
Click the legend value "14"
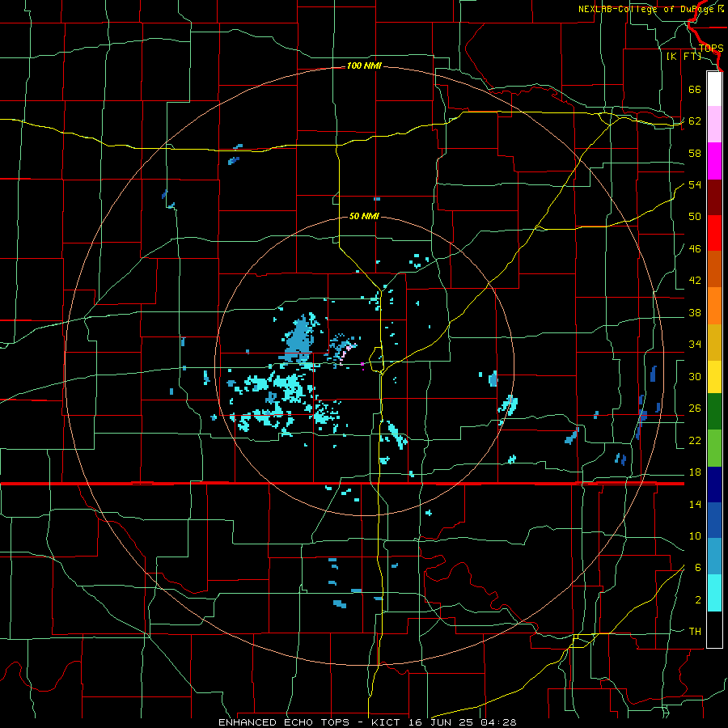click(695, 504)
